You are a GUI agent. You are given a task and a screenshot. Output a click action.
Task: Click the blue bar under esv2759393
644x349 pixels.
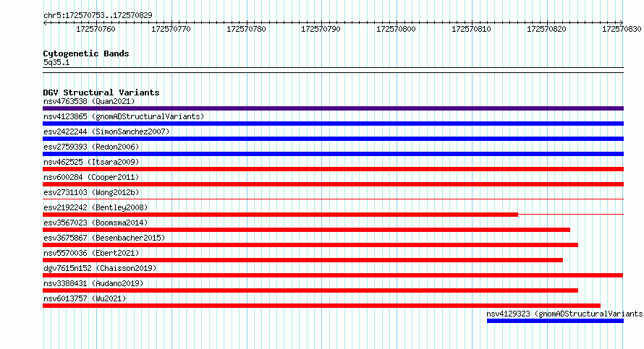pyautogui.click(x=333, y=154)
